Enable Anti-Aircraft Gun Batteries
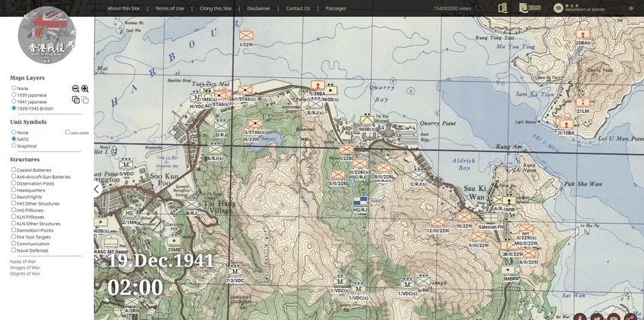 [14, 176]
